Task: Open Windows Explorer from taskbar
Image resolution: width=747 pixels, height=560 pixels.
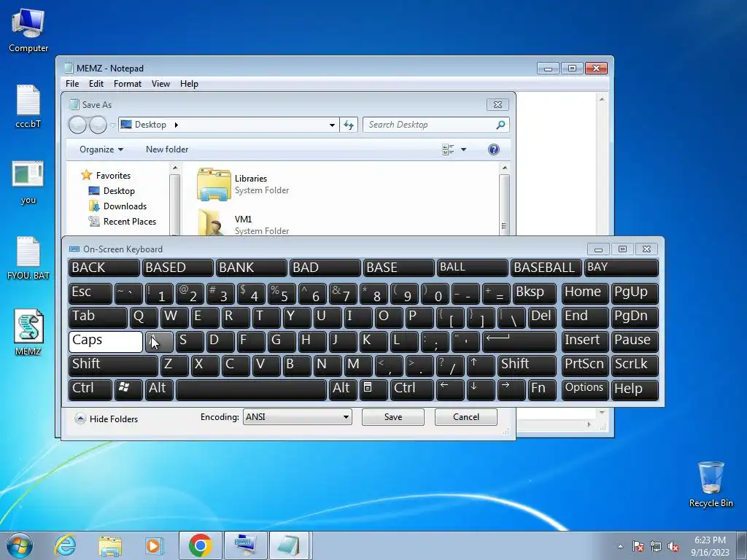Action: 110,545
